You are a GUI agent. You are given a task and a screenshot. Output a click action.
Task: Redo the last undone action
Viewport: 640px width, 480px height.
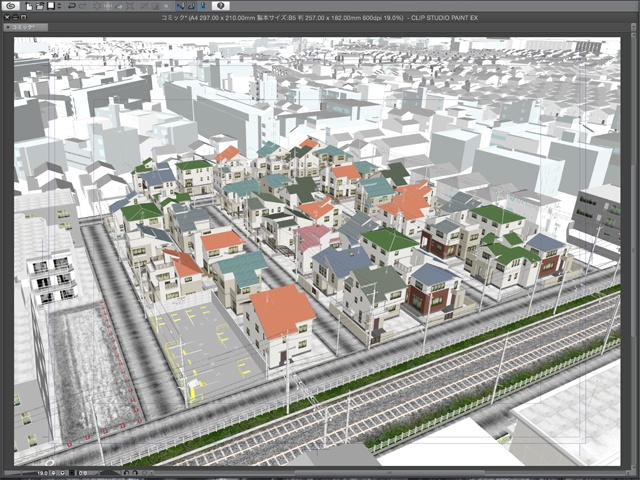click(x=84, y=6)
